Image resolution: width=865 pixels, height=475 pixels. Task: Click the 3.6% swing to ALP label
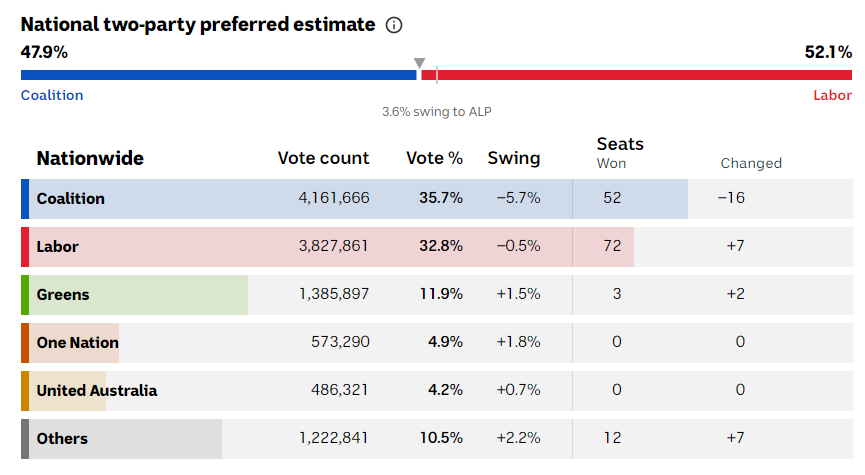[437, 112]
